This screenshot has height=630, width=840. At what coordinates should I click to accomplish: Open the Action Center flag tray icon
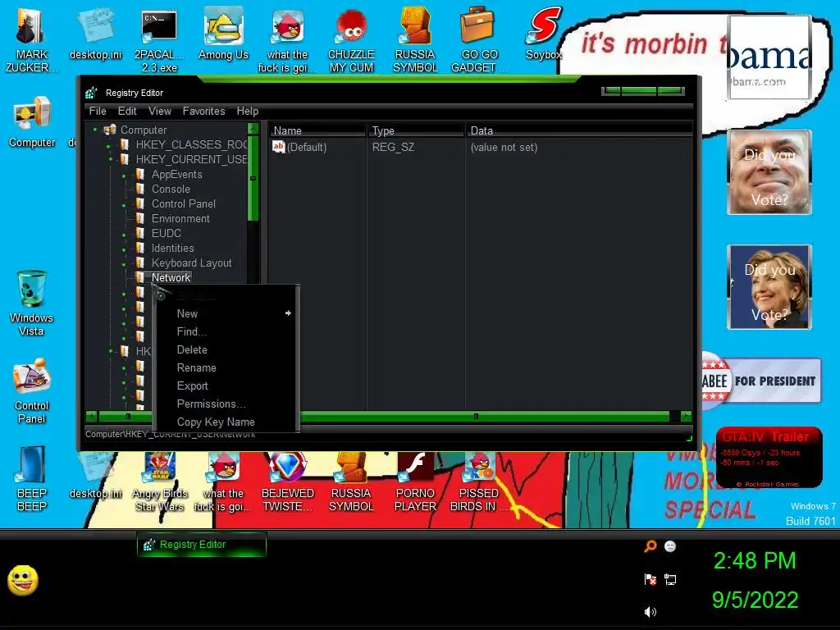(651, 579)
